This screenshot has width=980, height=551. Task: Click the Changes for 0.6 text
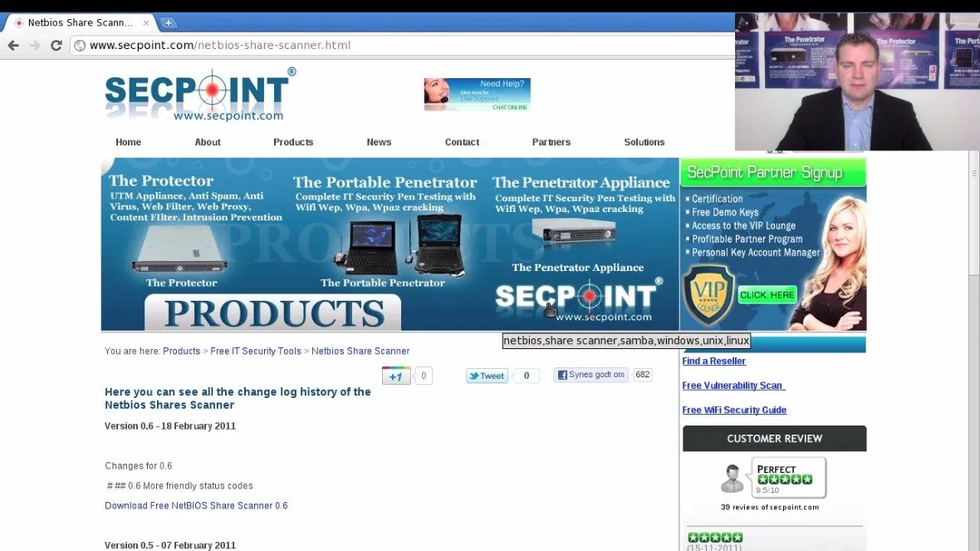pyautogui.click(x=138, y=466)
